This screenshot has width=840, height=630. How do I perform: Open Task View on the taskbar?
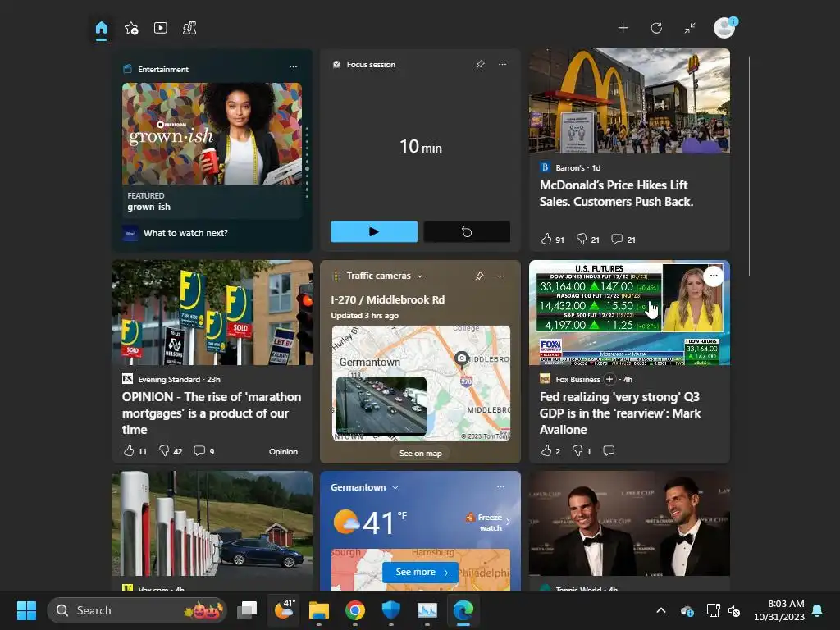pos(247,610)
